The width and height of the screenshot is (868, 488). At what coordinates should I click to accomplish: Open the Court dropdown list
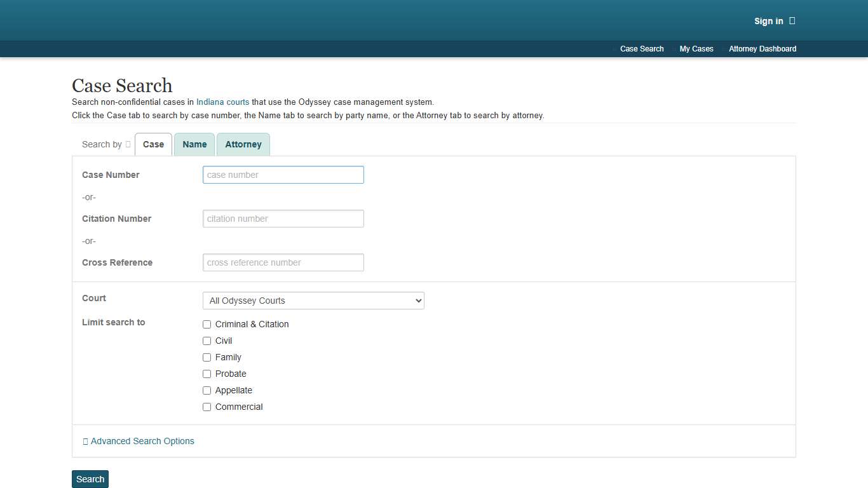pos(313,301)
